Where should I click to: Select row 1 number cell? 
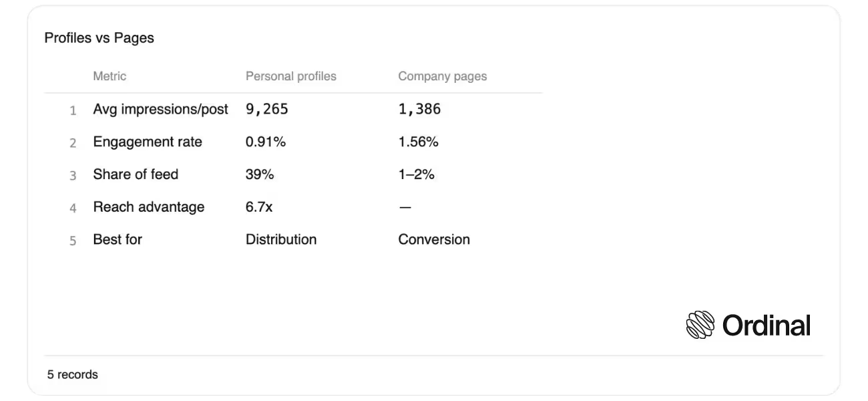(73, 110)
